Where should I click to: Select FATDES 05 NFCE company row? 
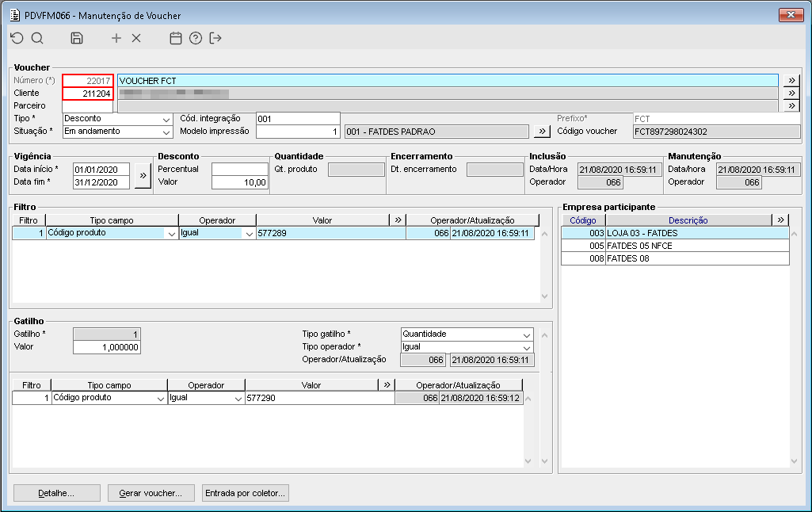click(675, 246)
